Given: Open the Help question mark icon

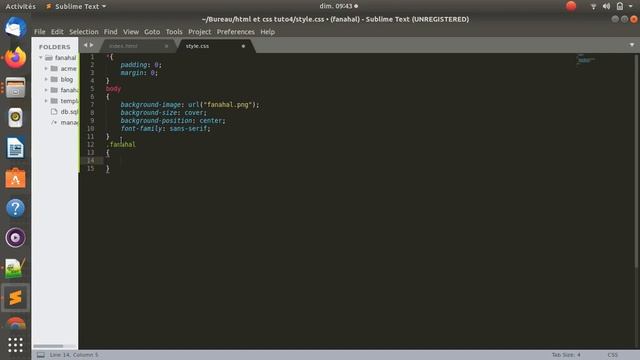Looking at the screenshot, I should tap(15, 208).
